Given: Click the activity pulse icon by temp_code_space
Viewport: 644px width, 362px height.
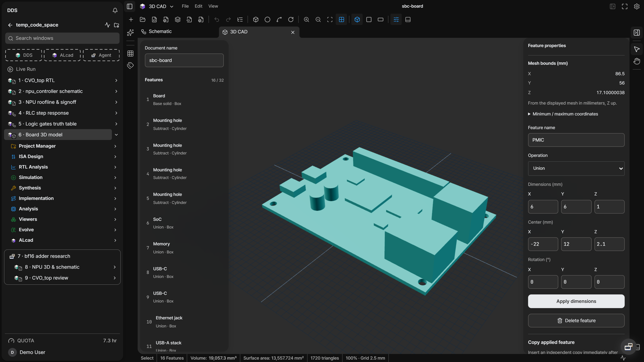Looking at the screenshot, I should tap(107, 25).
